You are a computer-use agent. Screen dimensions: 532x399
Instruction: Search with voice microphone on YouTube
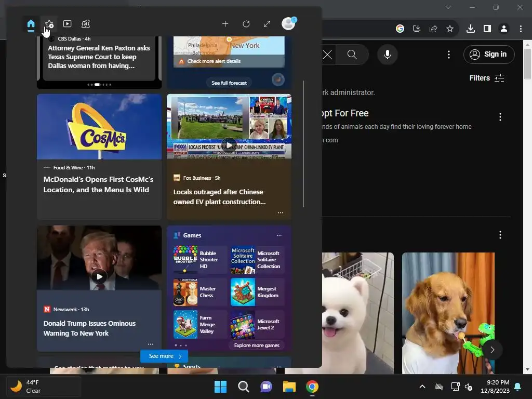(x=388, y=54)
